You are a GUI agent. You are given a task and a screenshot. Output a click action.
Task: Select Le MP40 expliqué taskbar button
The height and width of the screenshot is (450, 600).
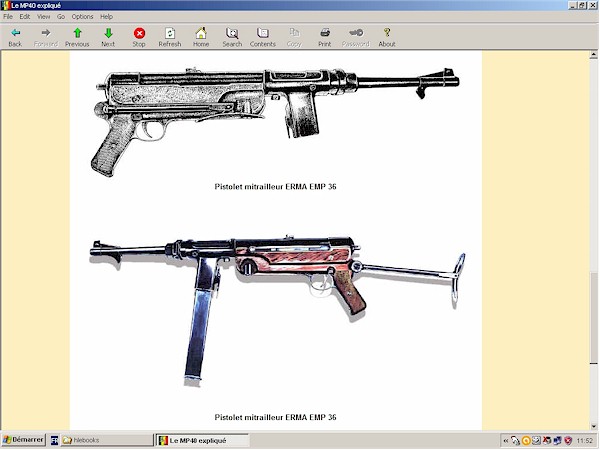(x=202, y=440)
